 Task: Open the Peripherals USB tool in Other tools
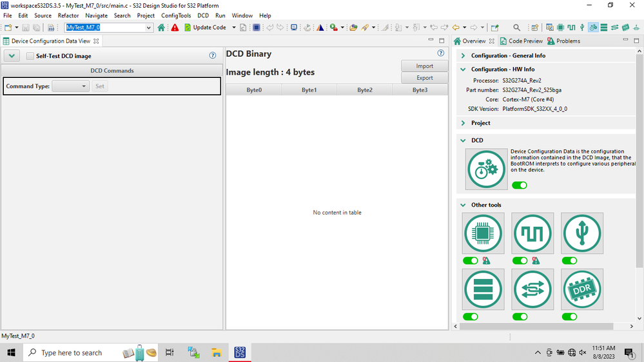pos(582,233)
